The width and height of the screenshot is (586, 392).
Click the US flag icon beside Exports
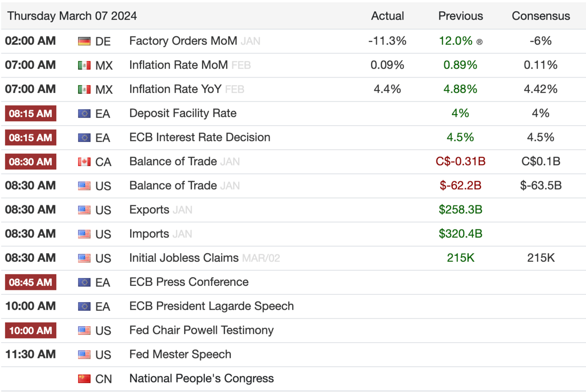tap(84, 210)
